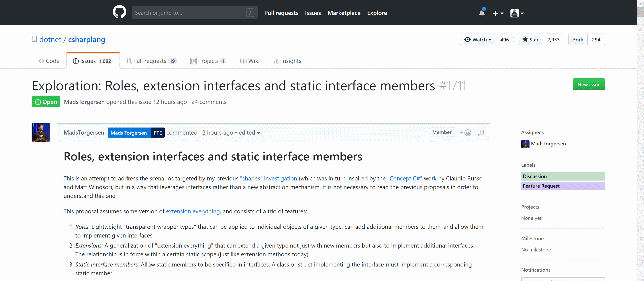
Task: Click the Projects count 1 badge
Action: click(223, 61)
